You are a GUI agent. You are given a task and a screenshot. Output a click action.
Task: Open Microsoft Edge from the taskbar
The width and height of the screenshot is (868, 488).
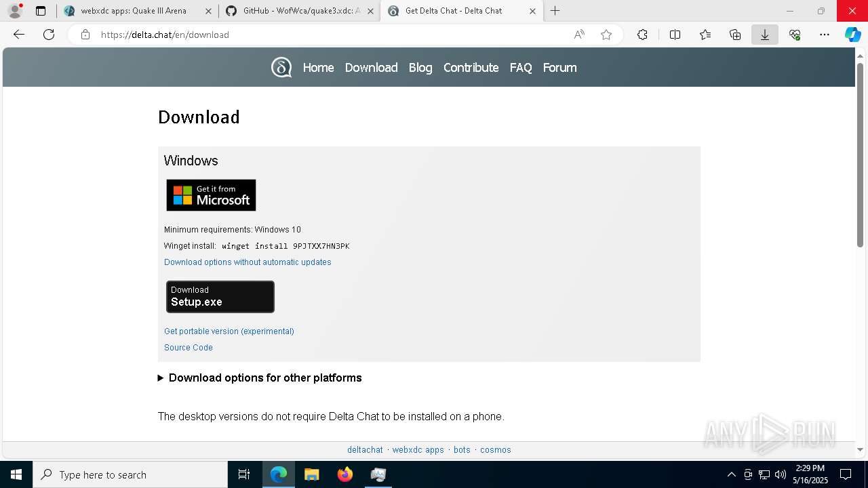279,474
